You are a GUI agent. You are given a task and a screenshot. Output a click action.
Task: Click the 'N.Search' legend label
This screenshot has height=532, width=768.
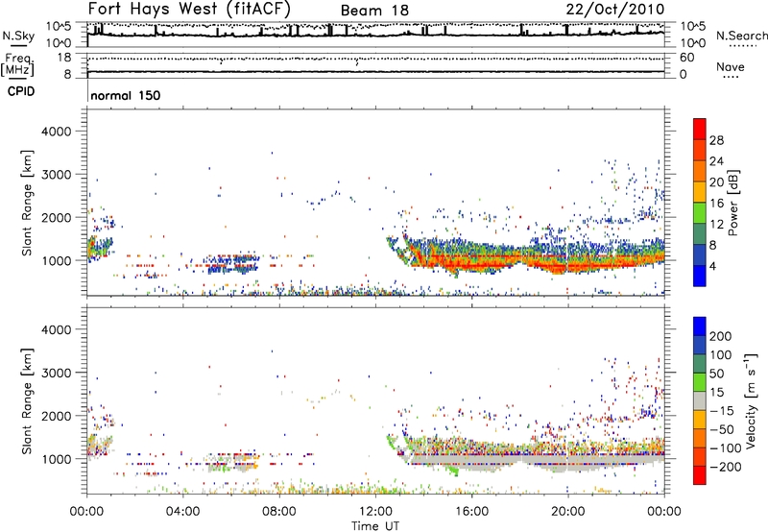(x=741, y=36)
